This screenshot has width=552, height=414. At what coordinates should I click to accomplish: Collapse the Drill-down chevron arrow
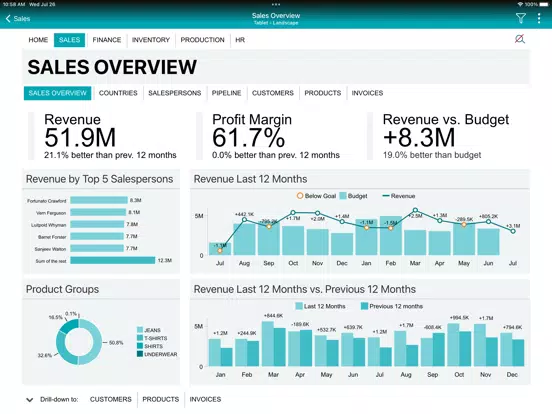point(30,400)
